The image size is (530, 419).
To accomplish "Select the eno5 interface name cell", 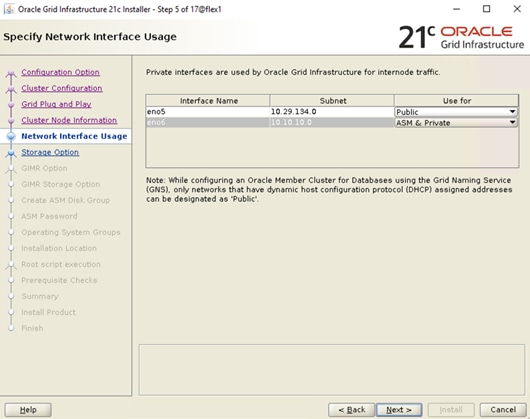I will click(208, 112).
